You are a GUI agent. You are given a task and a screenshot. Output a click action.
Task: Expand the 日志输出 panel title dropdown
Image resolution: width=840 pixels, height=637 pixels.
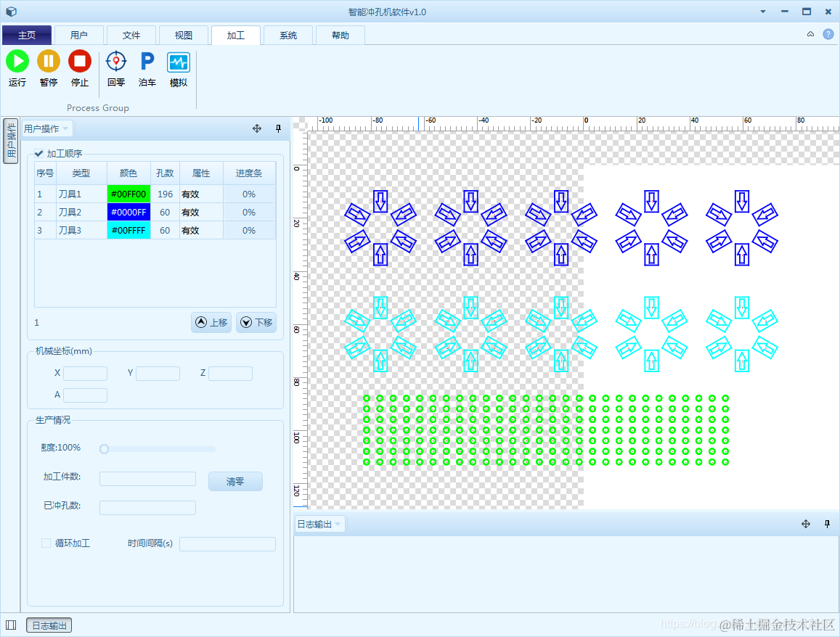[338, 524]
